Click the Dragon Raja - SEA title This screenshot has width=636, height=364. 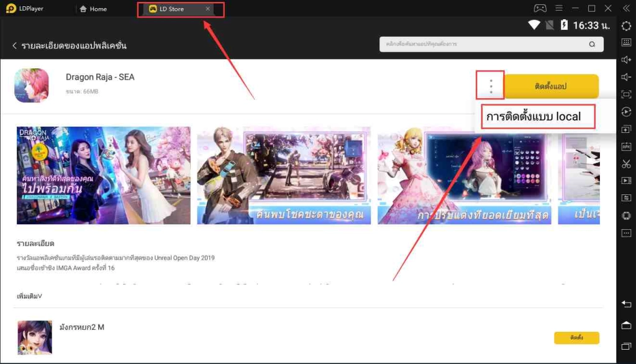pos(100,77)
